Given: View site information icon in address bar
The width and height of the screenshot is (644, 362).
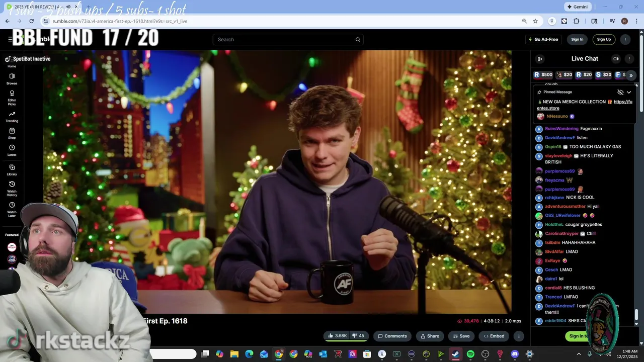Looking at the screenshot, I should [x=46, y=21].
